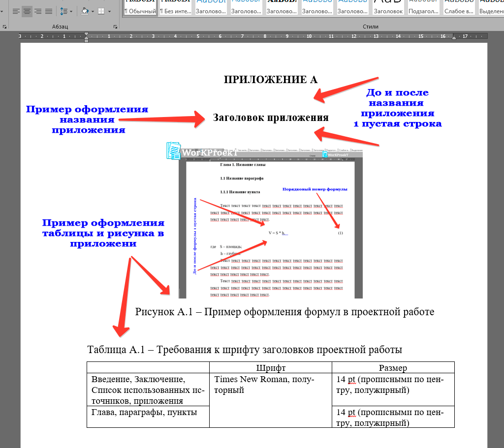Expand the Borders dropdown arrow

tap(108, 11)
